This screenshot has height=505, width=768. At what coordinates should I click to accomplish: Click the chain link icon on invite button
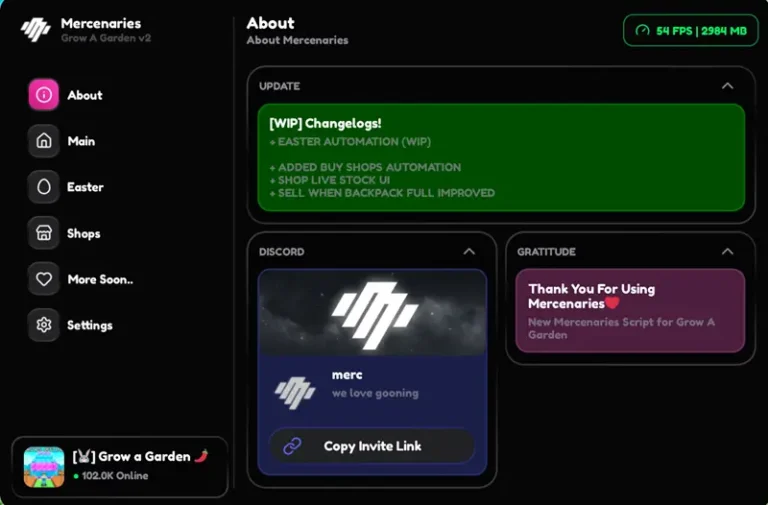point(292,446)
